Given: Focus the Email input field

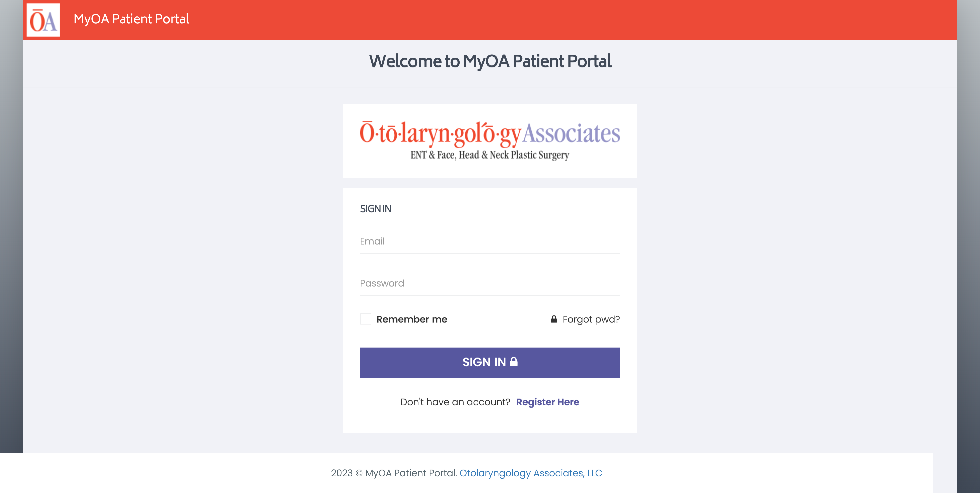Looking at the screenshot, I should (x=490, y=241).
